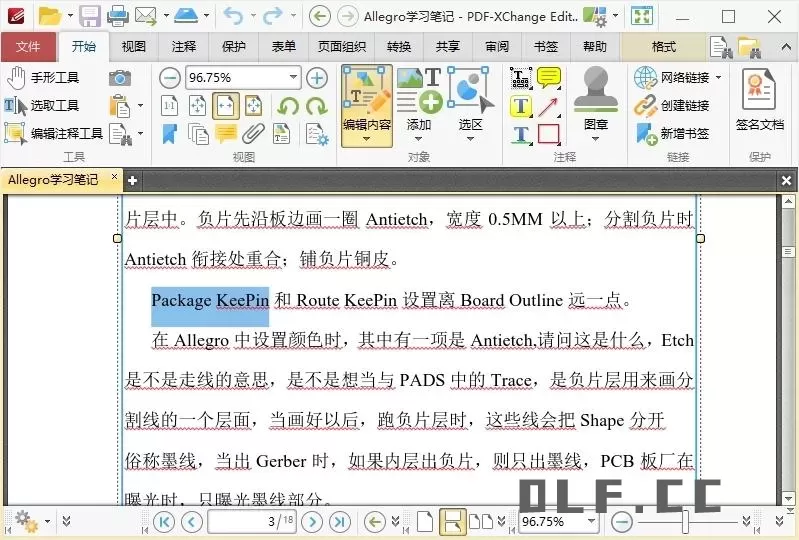The image size is (799, 540).
Task: Click the rotate clockwise green arrow
Action: tap(317, 106)
